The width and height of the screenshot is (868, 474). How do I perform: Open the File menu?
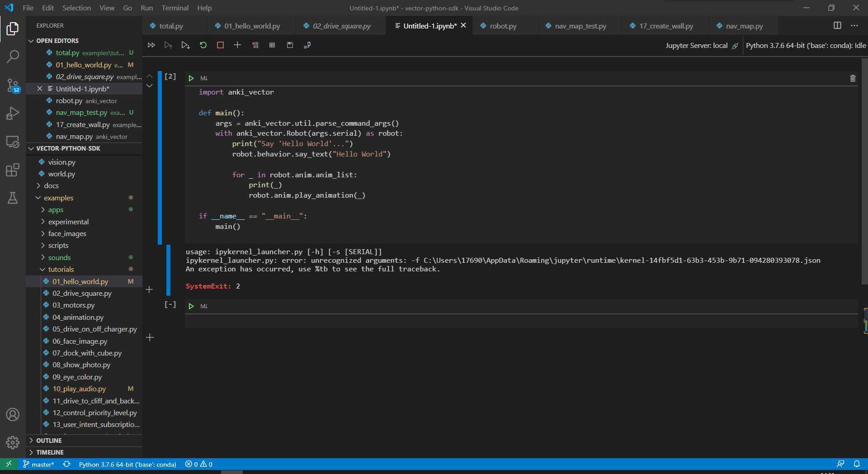click(28, 8)
